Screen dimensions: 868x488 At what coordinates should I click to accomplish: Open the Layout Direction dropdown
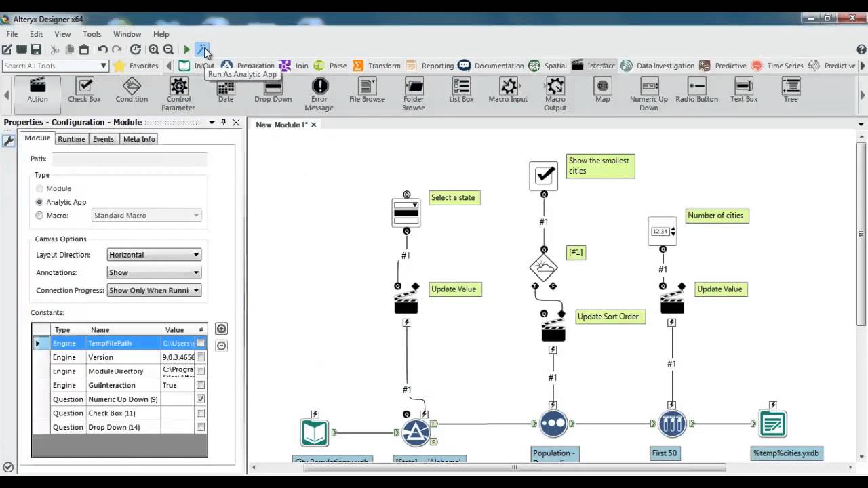(154, 255)
